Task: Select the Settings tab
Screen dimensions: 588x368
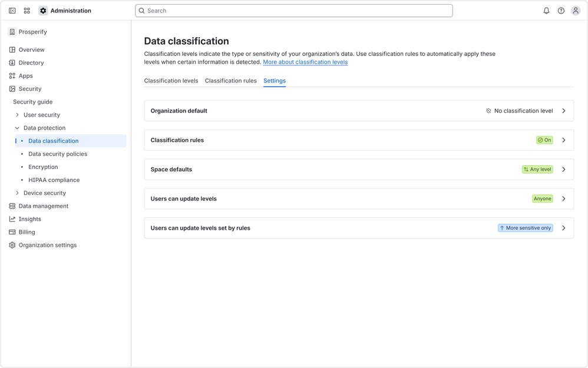Action: pyautogui.click(x=275, y=81)
